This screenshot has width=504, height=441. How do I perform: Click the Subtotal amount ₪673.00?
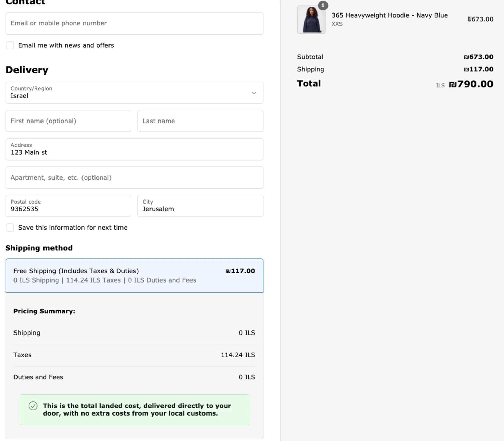point(478,57)
